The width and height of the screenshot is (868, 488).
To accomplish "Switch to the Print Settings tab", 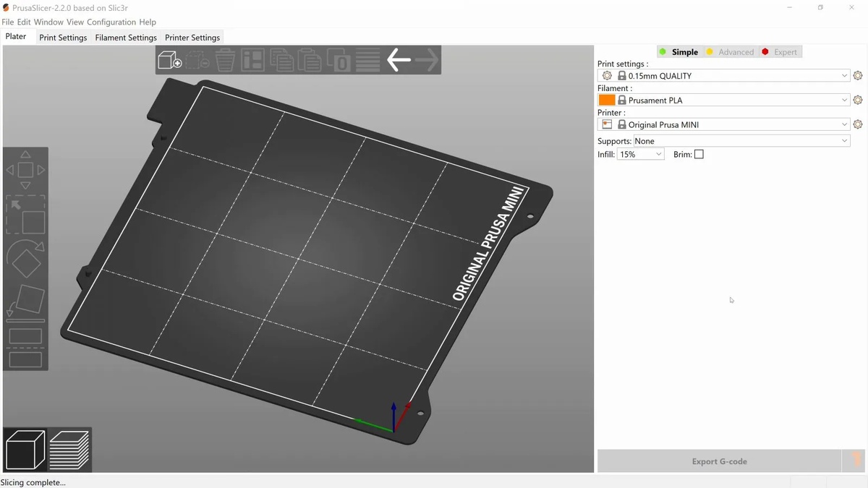I will tap(63, 37).
